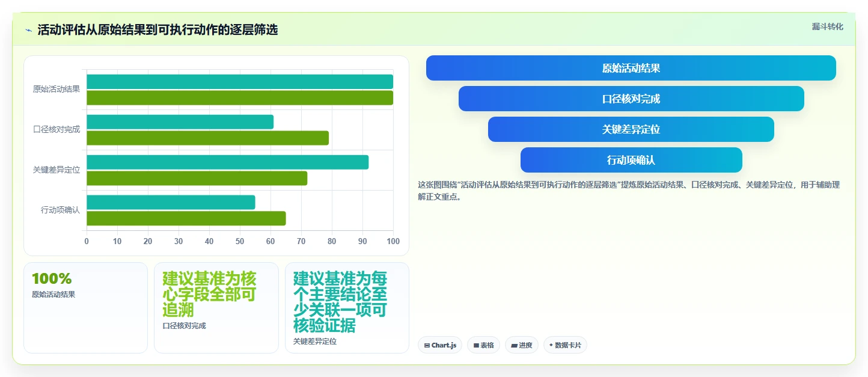This screenshot has height=377, width=868.
Task: Click the x-axis tick label 10
Action: (x=117, y=242)
